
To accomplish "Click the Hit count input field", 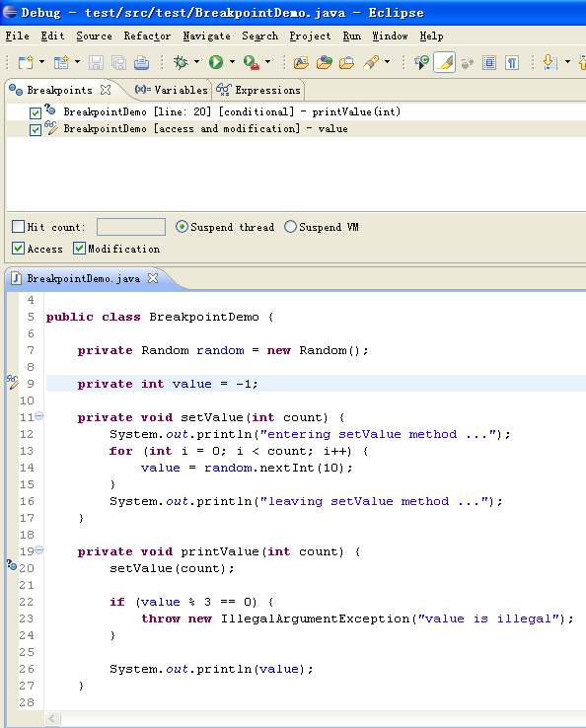I will (x=131, y=227).
